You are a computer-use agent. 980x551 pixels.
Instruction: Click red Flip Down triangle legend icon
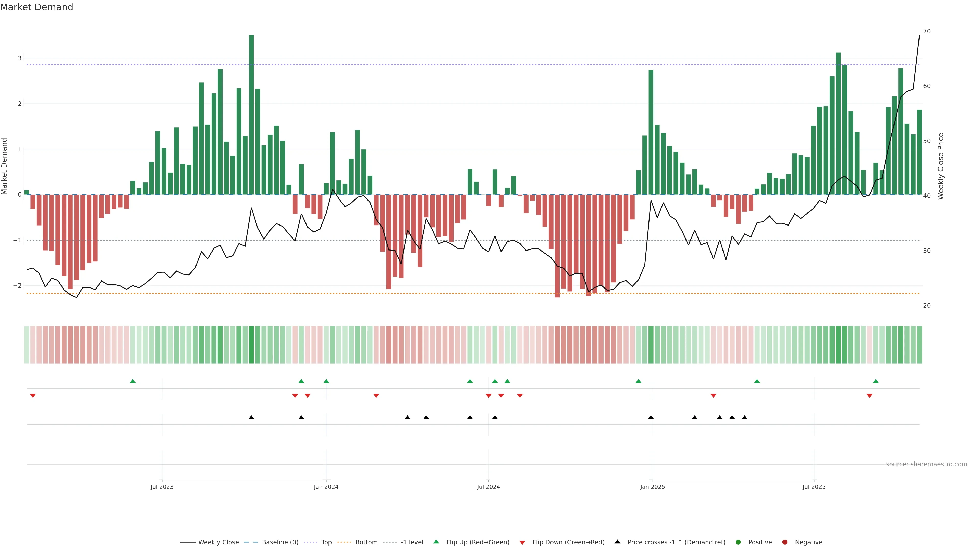click(x=522, y=543)
